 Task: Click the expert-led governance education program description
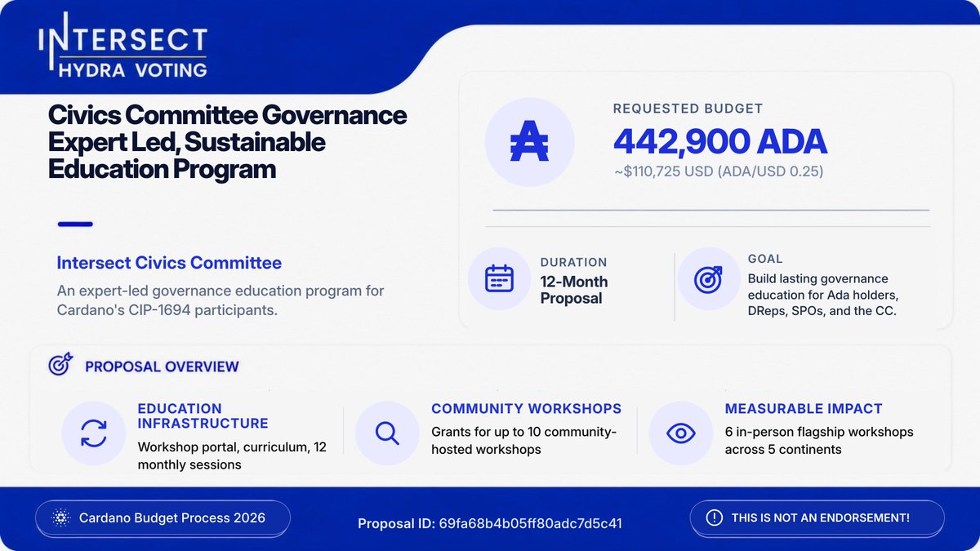(220, 300)
